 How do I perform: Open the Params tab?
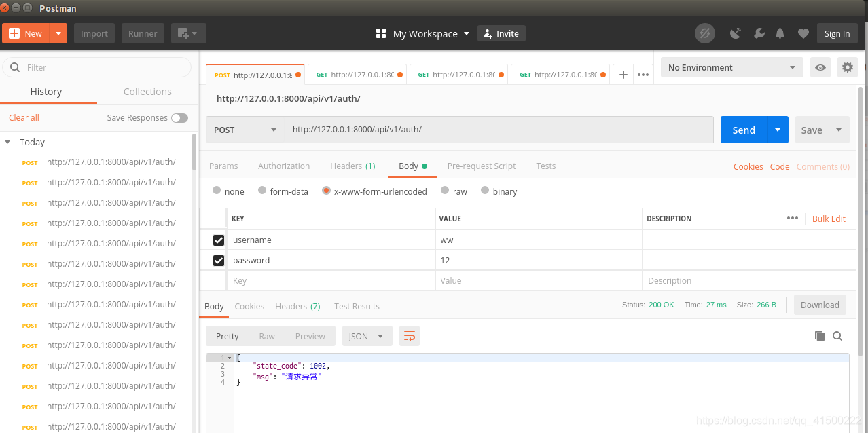click(223, 166)
